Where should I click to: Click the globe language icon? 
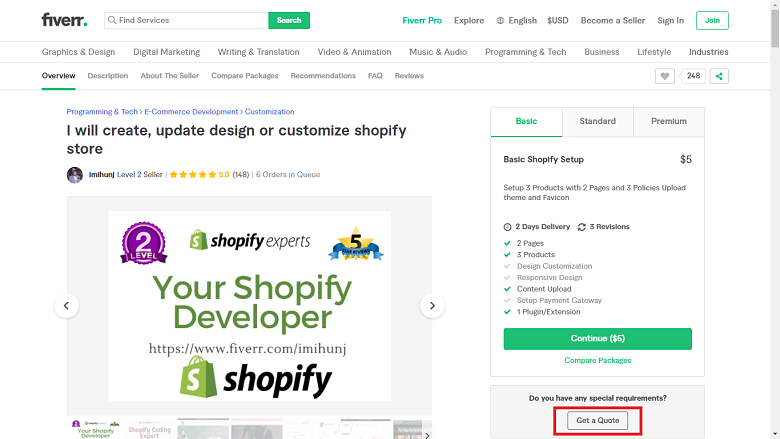500,20
